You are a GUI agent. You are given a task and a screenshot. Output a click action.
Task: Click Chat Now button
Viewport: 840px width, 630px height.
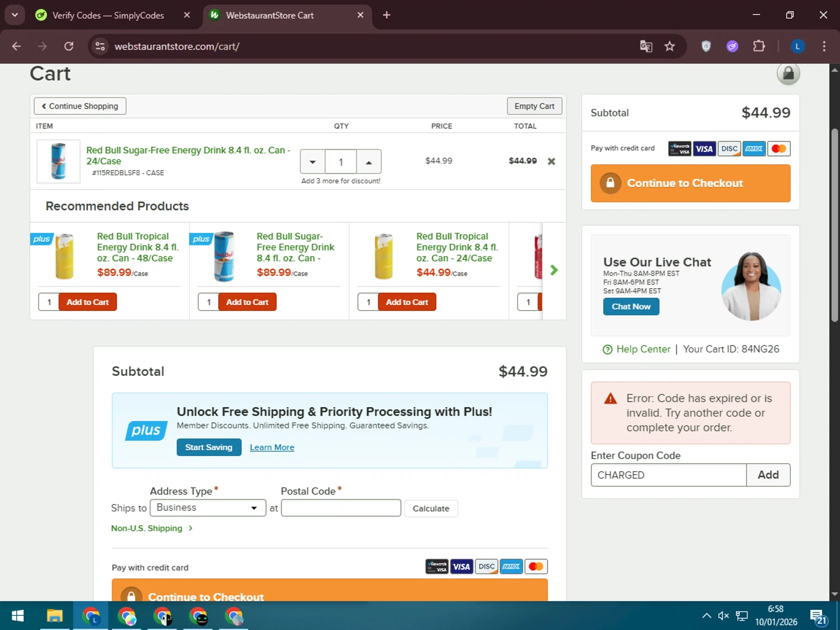click(x=631, y=306)
